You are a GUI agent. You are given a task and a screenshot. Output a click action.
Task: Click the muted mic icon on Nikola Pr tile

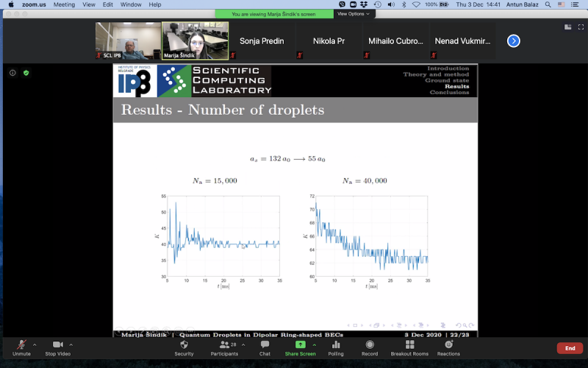(300, 55)
